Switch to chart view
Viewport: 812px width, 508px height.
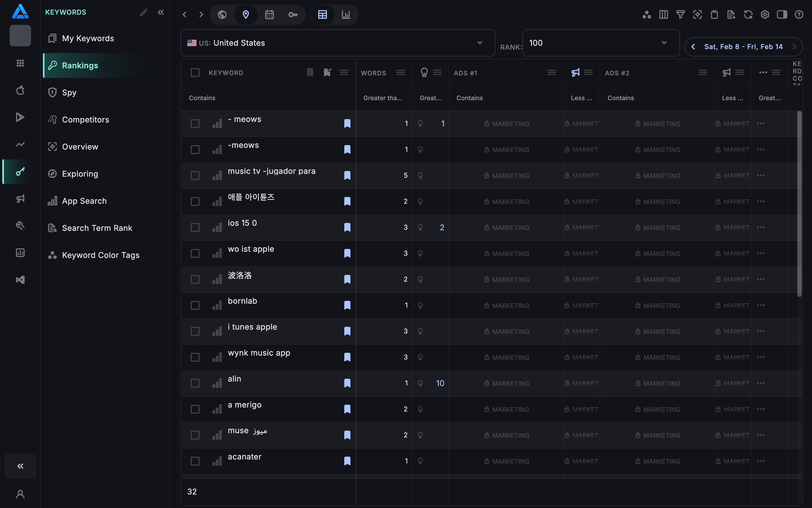[346, 14]
